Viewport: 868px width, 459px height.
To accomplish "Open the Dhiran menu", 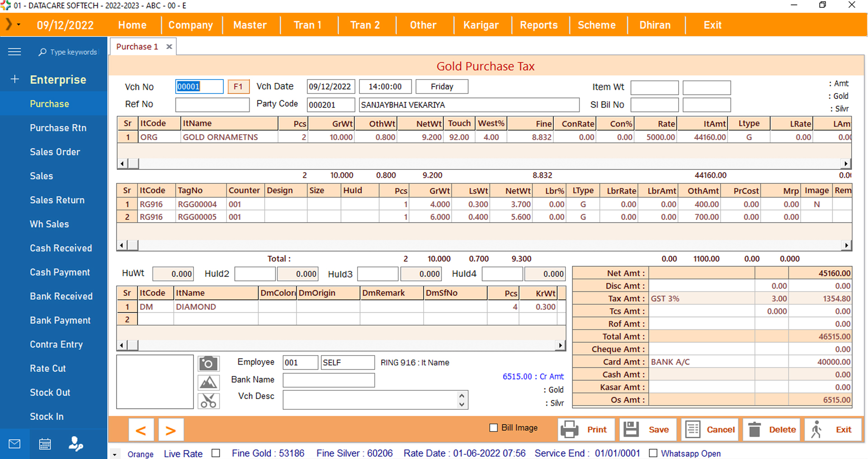I will coord(655,25).
